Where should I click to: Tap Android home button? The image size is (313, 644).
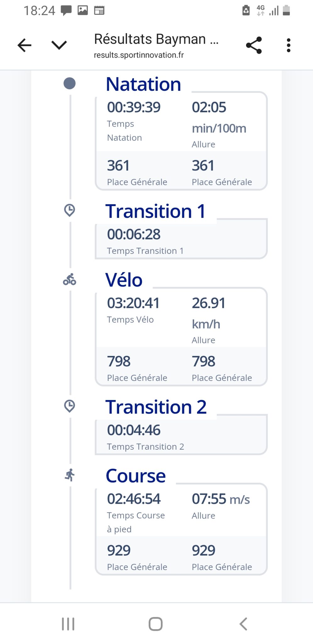point(156,624)
